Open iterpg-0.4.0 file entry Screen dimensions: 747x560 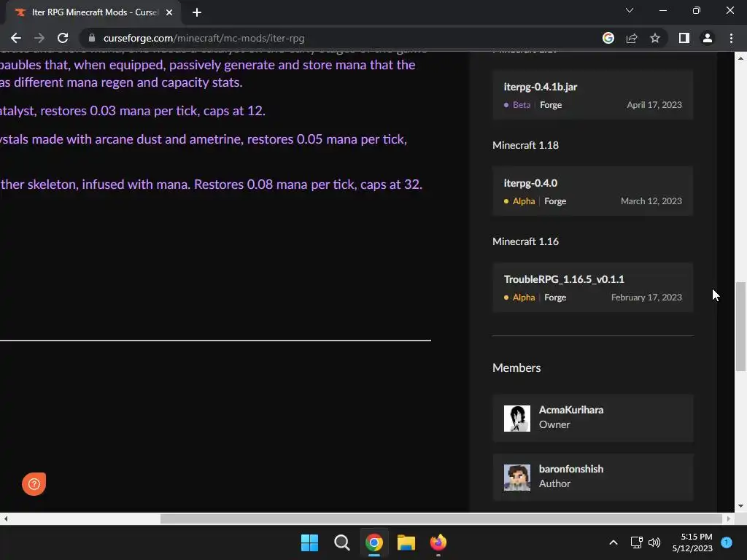(x=592, y=191)
